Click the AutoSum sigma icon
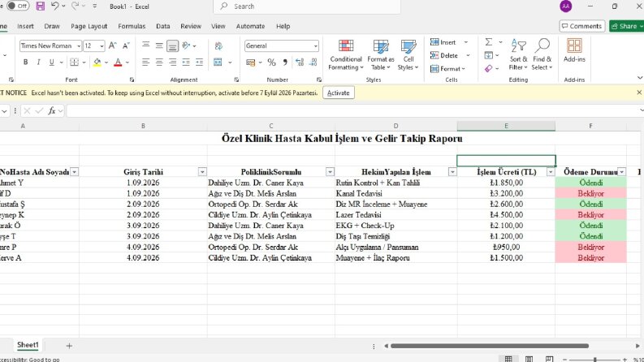Screen dimensions: 644x362 point(488,42)
